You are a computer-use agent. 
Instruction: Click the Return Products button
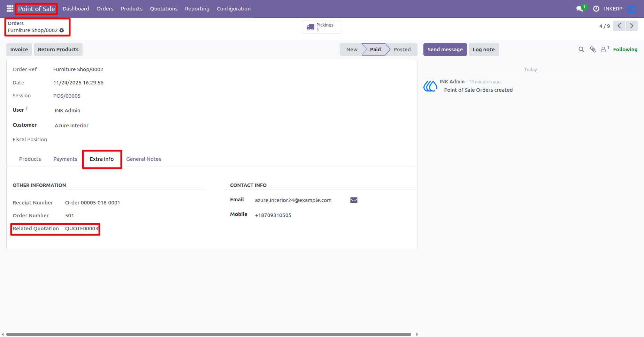(x=58, y=50)
